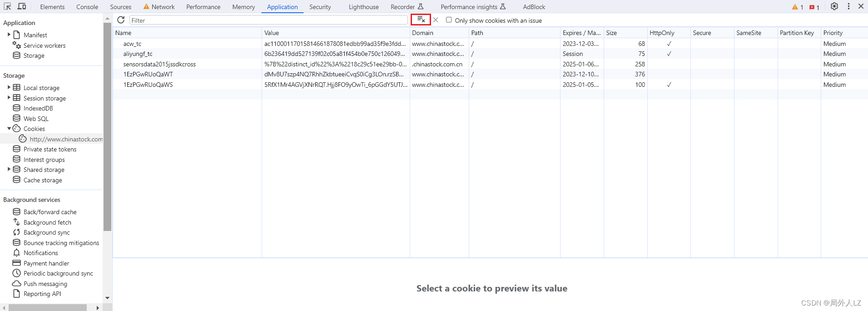Screen dimensions: 868x311
Task: Click the IndexedDB database icon
Action: pyautogui.click(x=17, y=108)
